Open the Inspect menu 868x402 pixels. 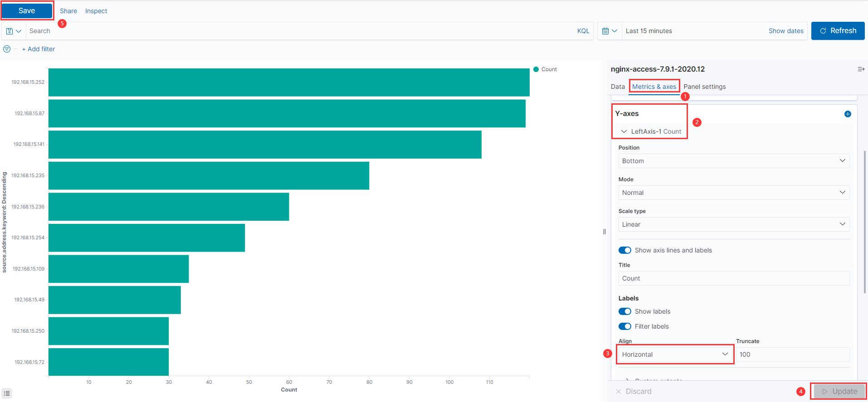tap(96, 11)
